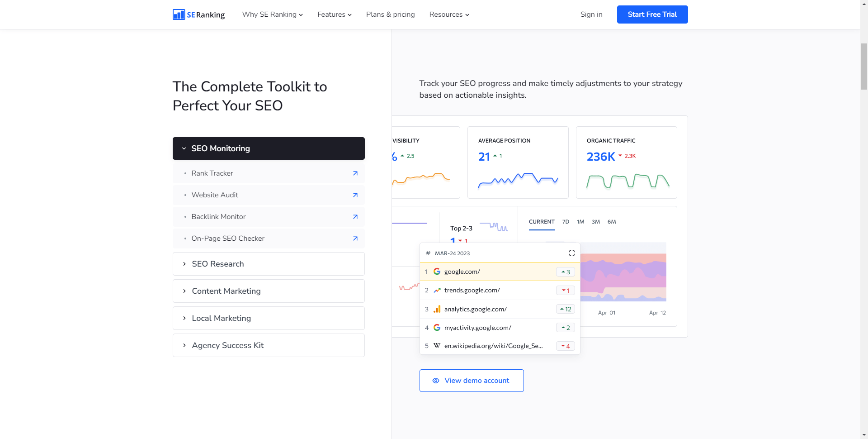Click the +3 change badge for google.com/
This screenshot has height=439, width=868.
coord(566,272)
